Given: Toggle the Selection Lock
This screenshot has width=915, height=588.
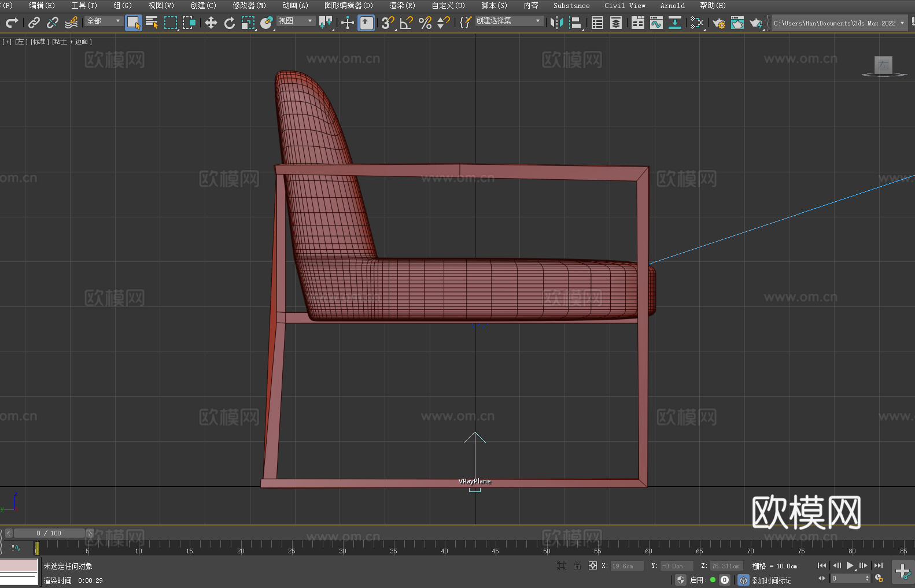Looking at the screenshot, I should click(x=577, y=565).
